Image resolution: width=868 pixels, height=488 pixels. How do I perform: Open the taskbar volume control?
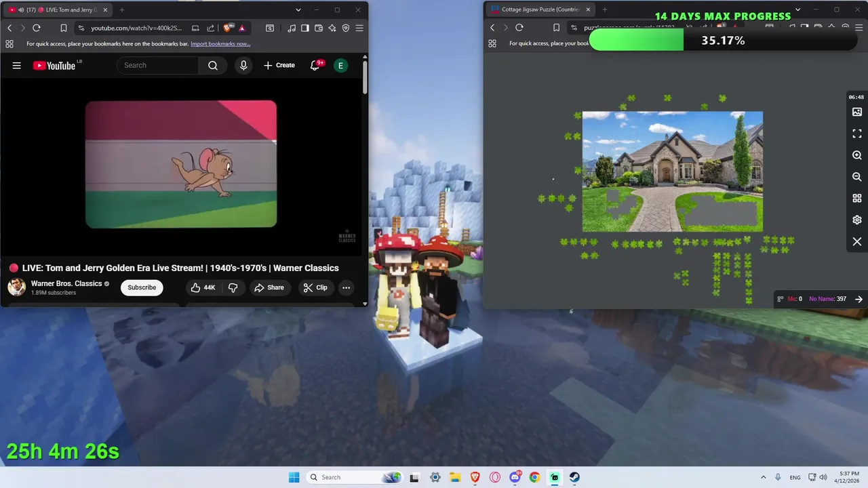point(823,477)
